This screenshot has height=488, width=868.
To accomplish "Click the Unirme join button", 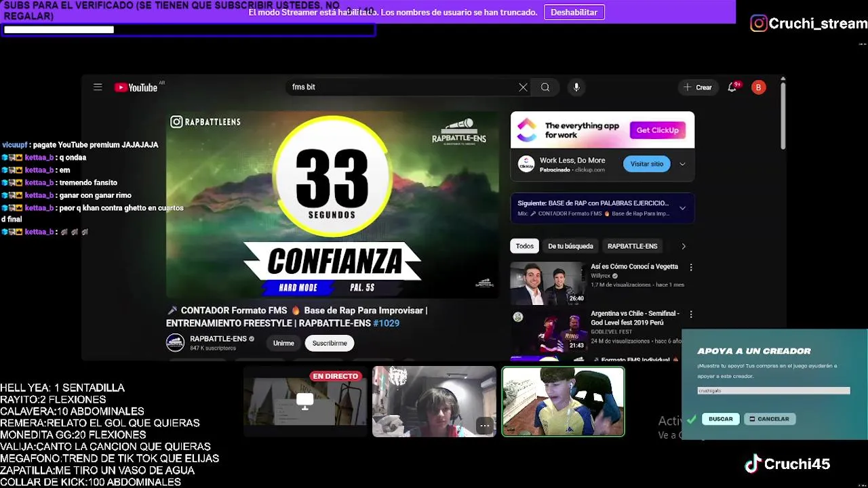I will coord(283,343).
